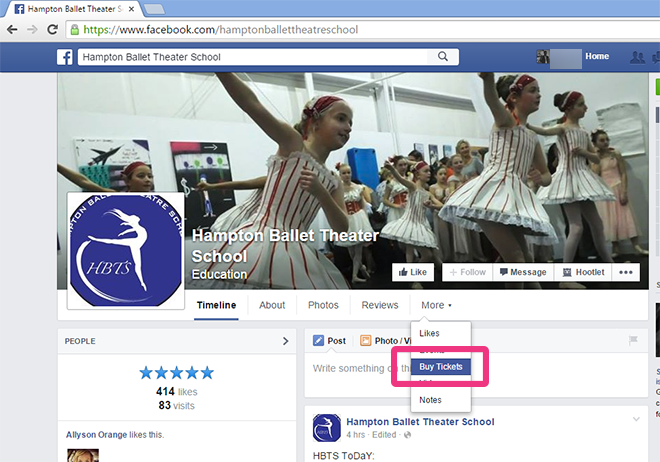Click Allyson Orange's profile thumbnail
The image size is (660, 462).
pyautogui.click(x=83, y=456)
